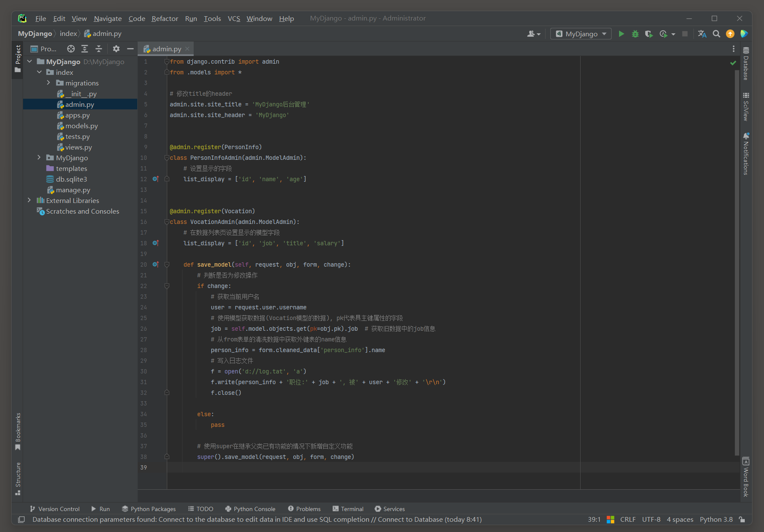The width and height of the screenshot is (764, 532).
Task: Select models.py in project tree
Action: pos(81,126)
